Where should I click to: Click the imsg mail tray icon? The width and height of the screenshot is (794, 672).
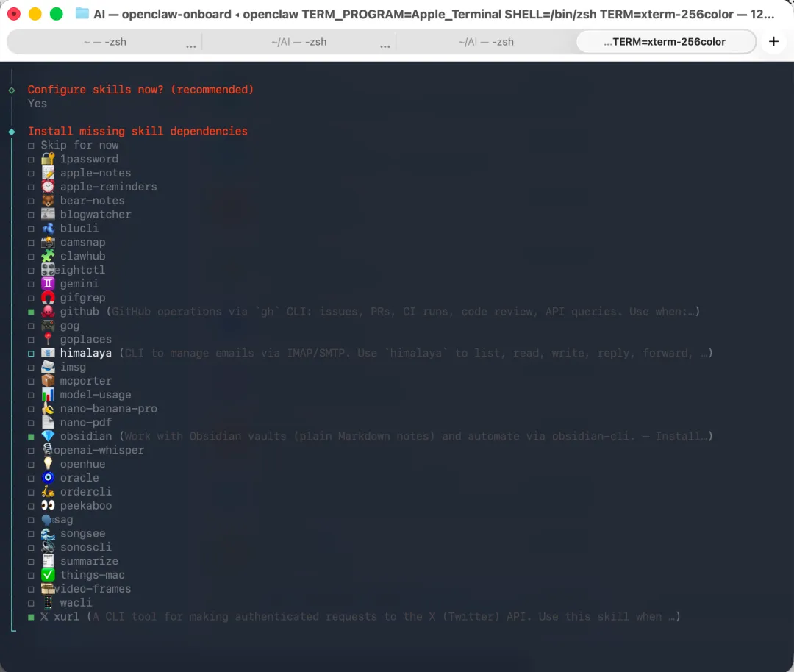pyautogui.click(x=48, y=367)
